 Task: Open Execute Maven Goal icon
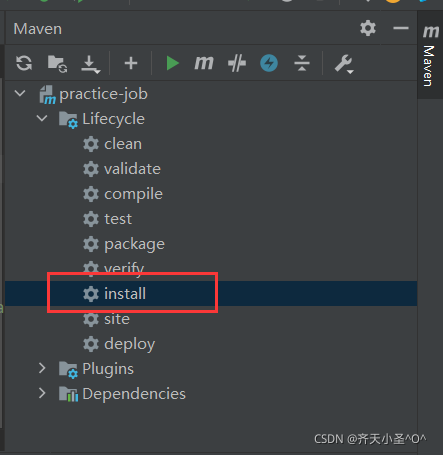204,63
